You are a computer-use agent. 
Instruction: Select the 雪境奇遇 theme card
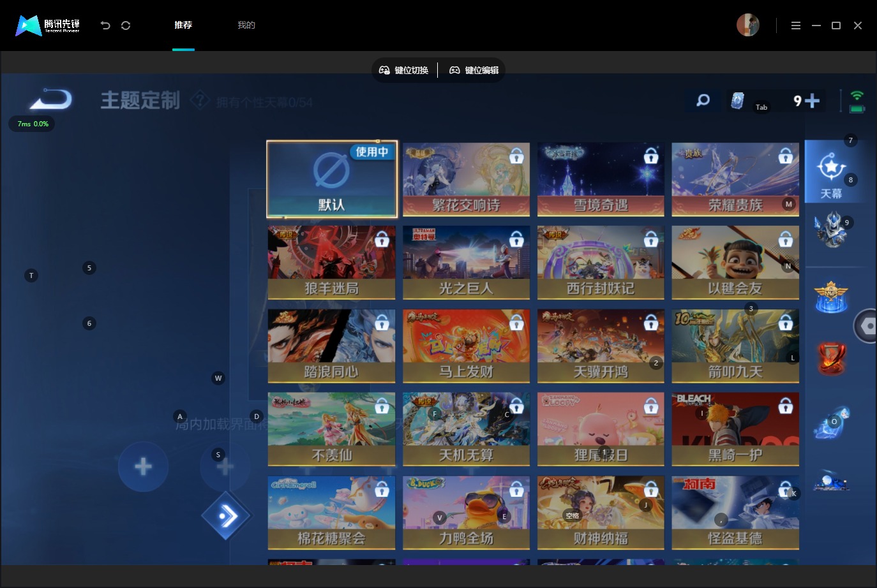coord(601,179)
